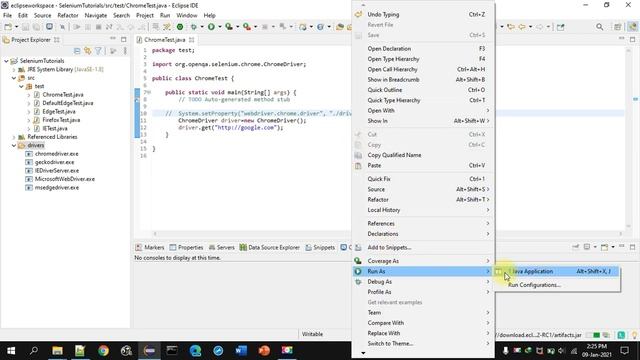This screenshot has width=640, height=360.
Task: Click the Windows Start button
Action: click(x=11, y=350)
